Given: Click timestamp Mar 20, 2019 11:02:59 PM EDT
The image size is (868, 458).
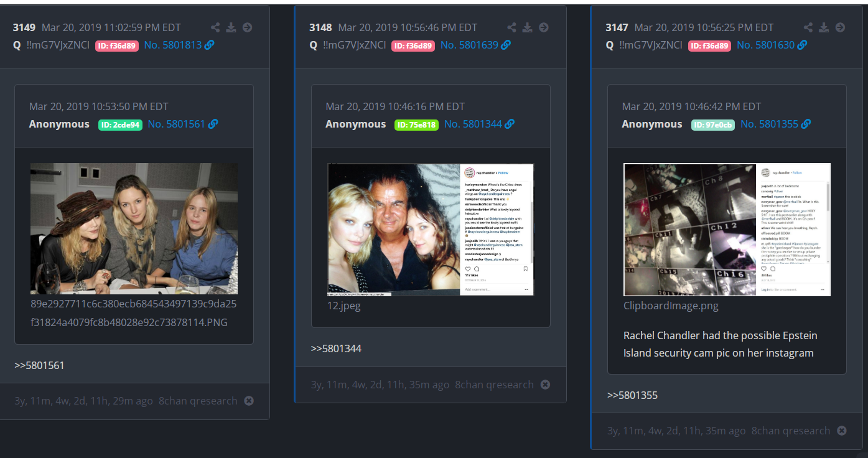Looking at the screenshot, I should point(111,27).
